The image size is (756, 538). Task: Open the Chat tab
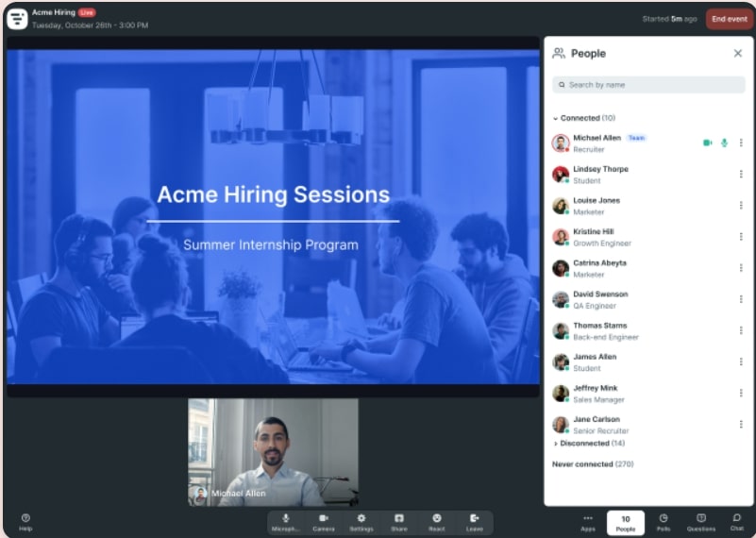pos(737,523)
